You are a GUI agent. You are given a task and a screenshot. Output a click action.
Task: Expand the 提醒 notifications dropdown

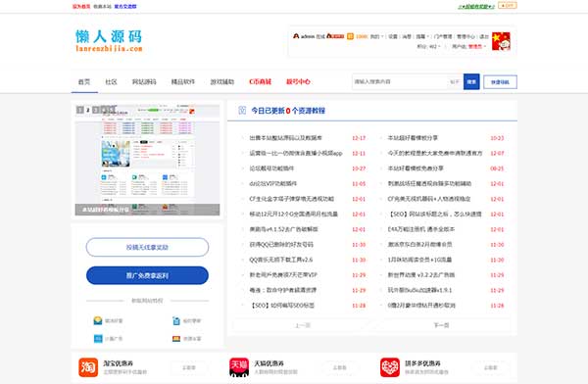tap(422, 37)
